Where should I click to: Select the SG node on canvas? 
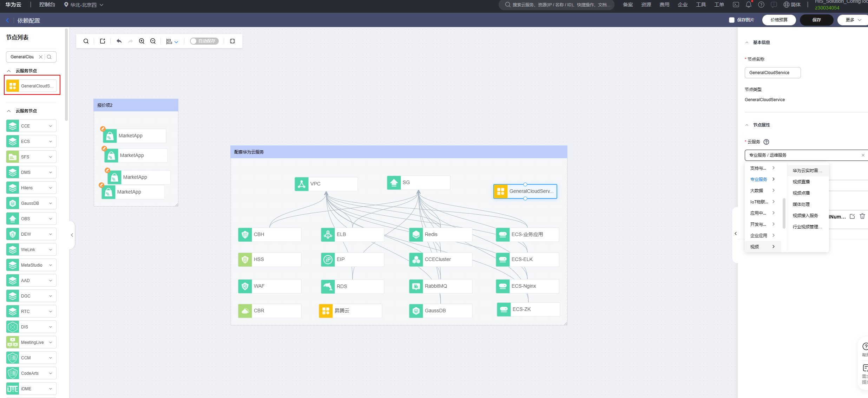(x=419, y=183)
